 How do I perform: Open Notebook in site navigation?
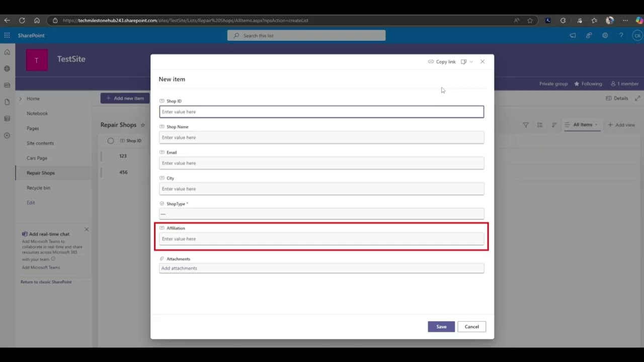37,114
